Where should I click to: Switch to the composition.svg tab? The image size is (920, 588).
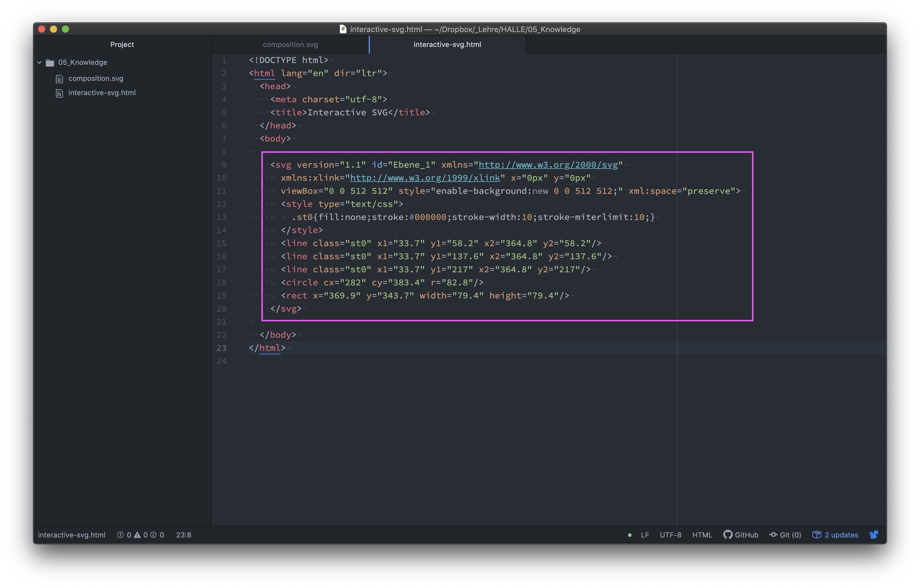(291, 45)
